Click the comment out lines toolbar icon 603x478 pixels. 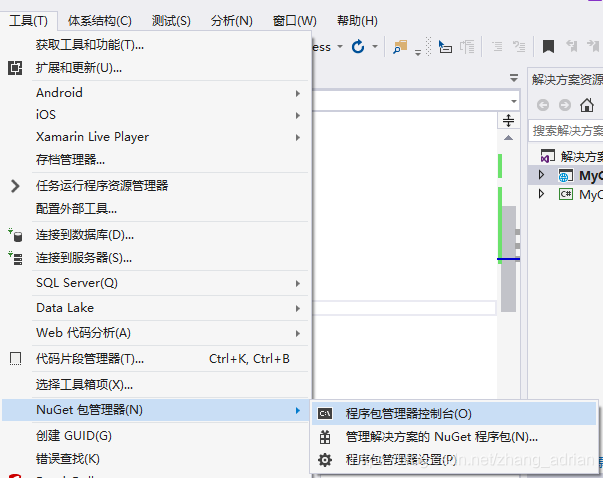click(x=498, y=47)
